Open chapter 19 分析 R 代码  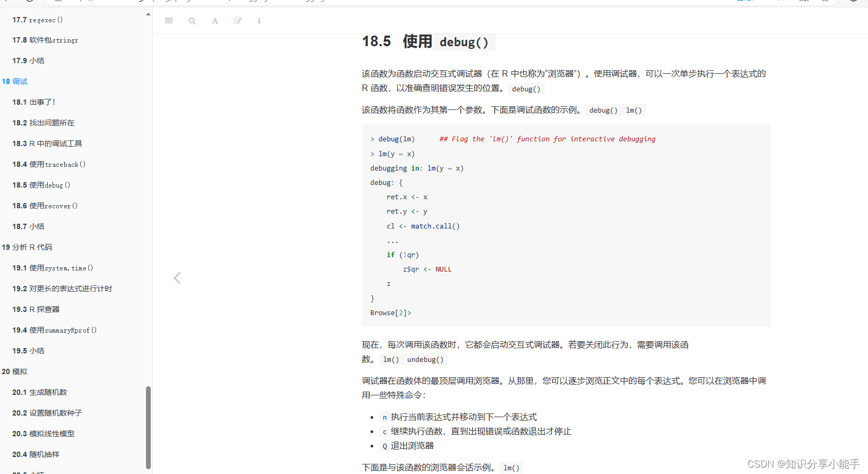[27, 247]
